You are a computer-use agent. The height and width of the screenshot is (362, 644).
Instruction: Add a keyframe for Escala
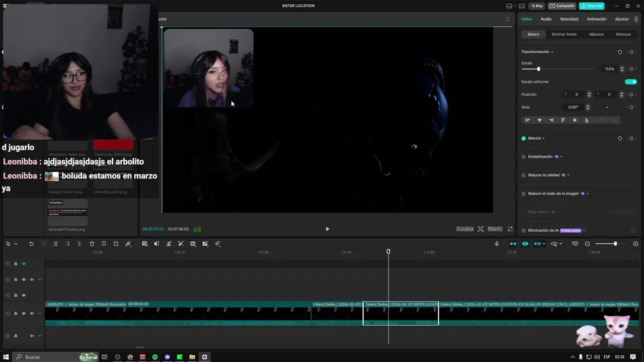tap(631, 69)
